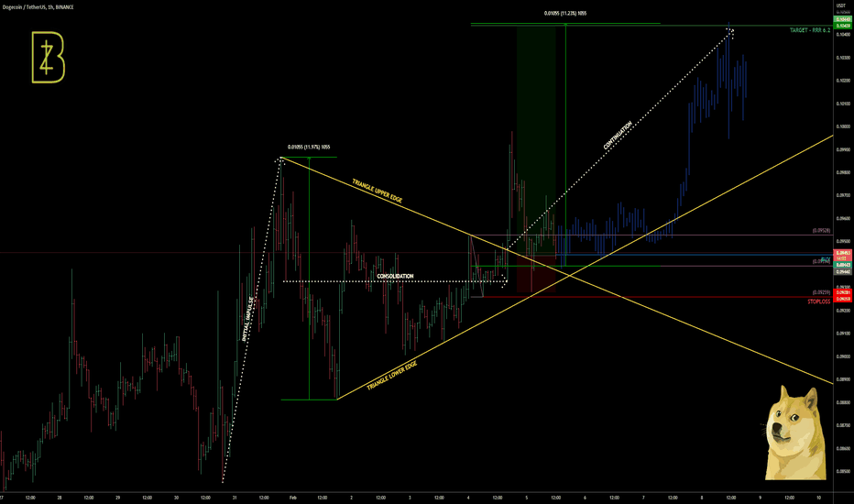Click the green profit zone of long position
854x504 pixels.
tap(536, 142)
